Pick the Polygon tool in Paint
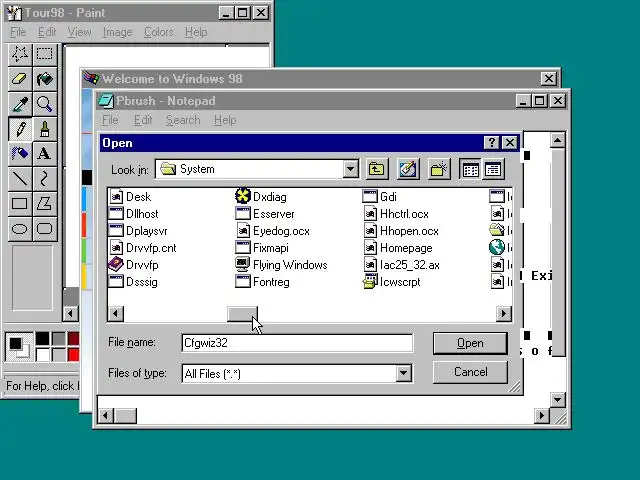Image resolution: width=640 pixels, height=480 pixels. pos(44,204)
